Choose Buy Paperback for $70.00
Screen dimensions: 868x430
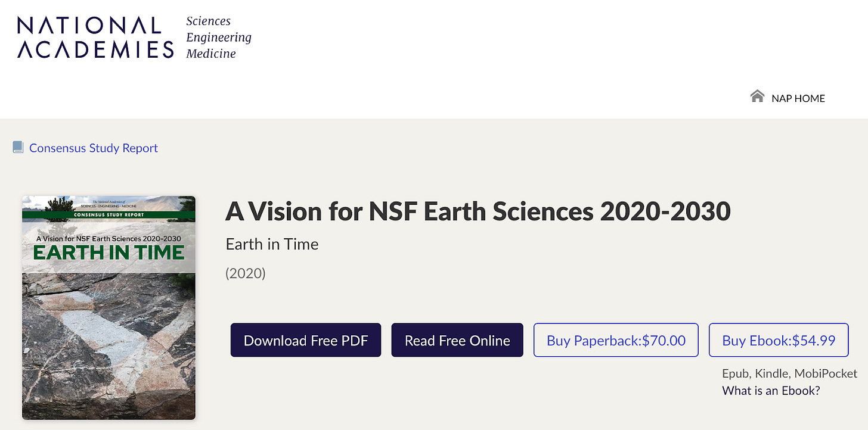point(616,340)
